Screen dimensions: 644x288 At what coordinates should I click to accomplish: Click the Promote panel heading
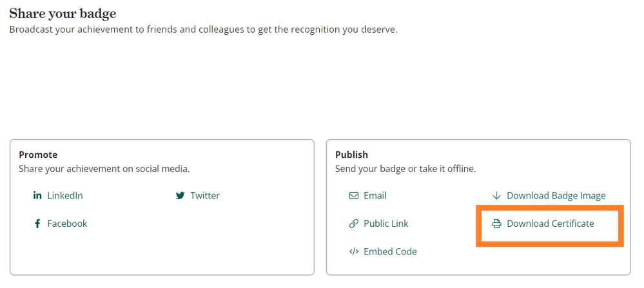tap(38, 155)
